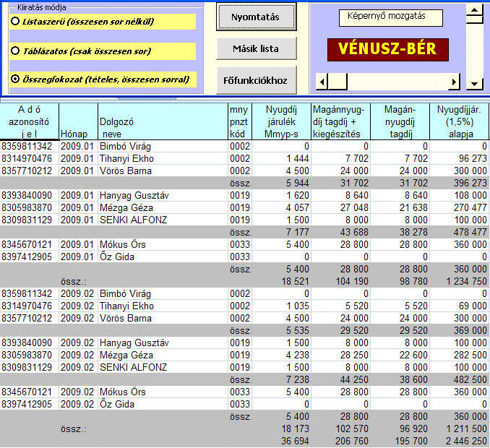This screenshot has height=448, width=490.
Task: Select Vörös Barna in the 2009.02 row
Action: pos(125,318)
